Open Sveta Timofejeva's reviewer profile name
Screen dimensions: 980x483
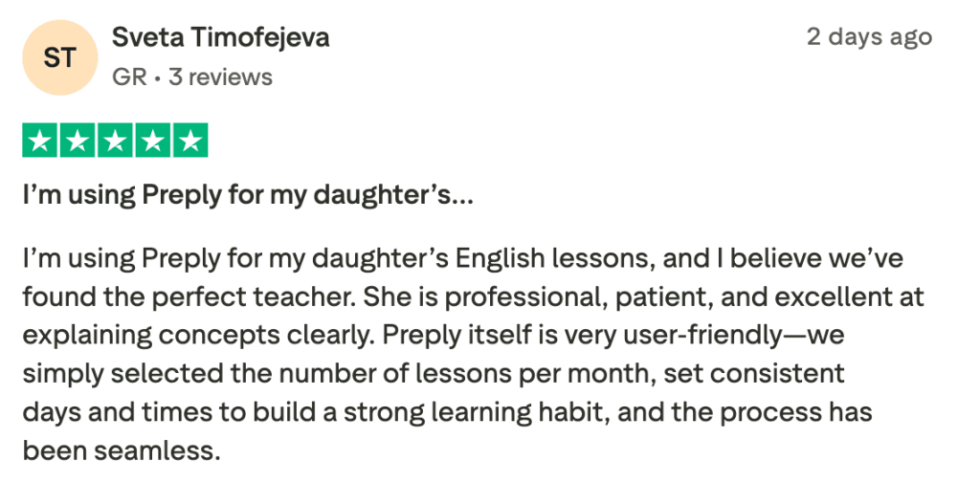point(220,38)
